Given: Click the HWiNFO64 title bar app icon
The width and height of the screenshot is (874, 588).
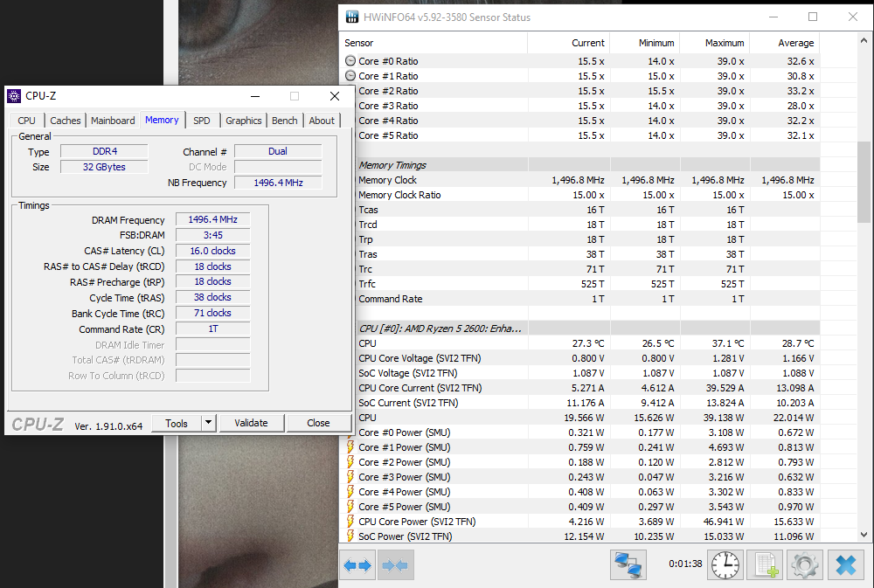Looking at the screenshot, I should (x=351, y=17).
